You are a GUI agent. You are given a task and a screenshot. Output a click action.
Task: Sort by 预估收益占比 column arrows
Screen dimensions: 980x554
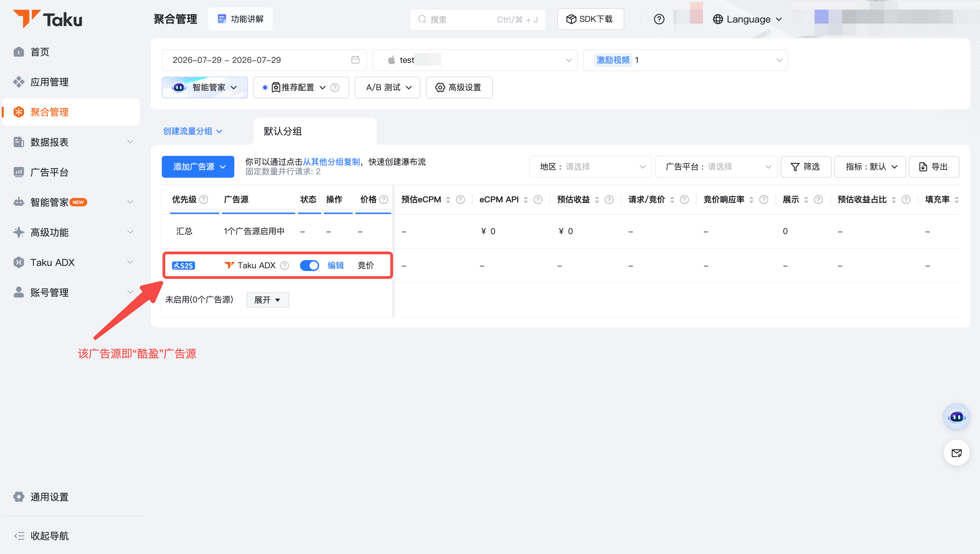click(x=893, y=199)
